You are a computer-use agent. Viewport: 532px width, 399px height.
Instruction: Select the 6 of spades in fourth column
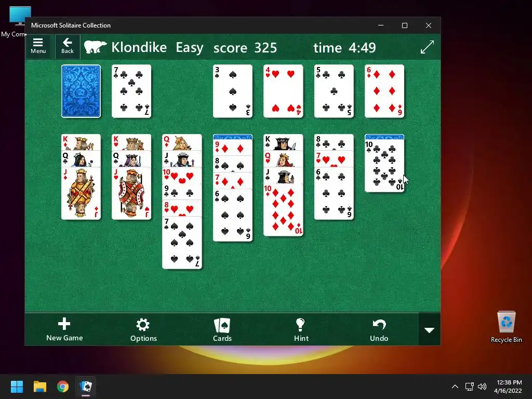(233, 215)
